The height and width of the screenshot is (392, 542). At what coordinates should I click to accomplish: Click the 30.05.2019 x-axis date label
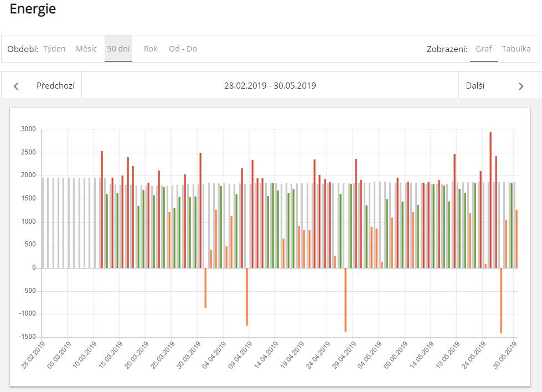[x=505, y=355]
